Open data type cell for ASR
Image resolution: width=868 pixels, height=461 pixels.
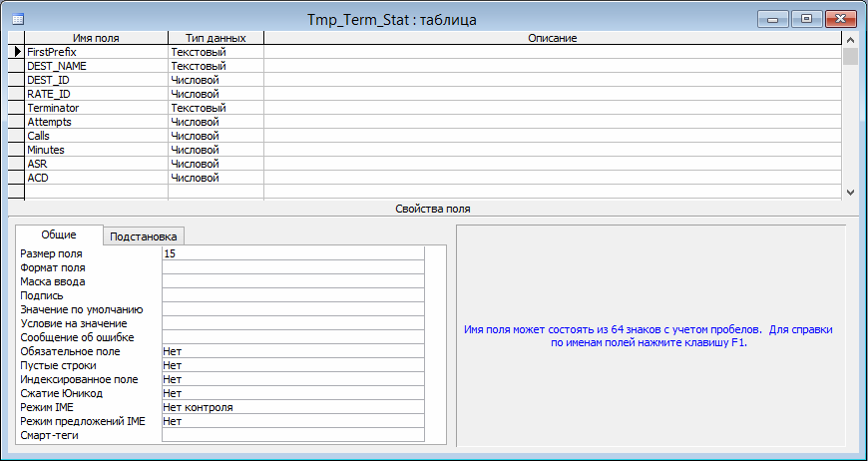216,164
